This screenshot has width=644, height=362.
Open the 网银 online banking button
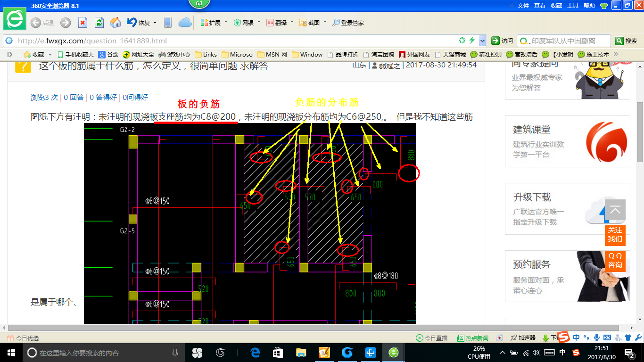pyautogui.click(x=244, y=23)
